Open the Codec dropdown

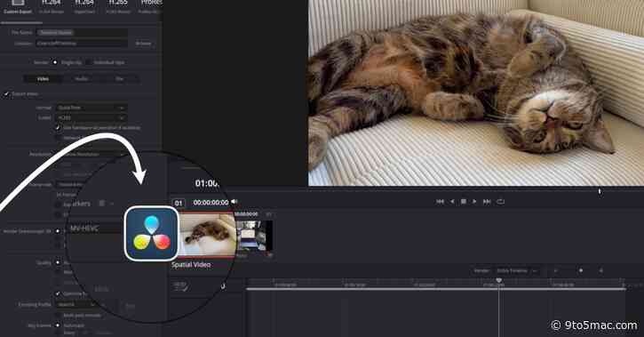pos(91,118)
